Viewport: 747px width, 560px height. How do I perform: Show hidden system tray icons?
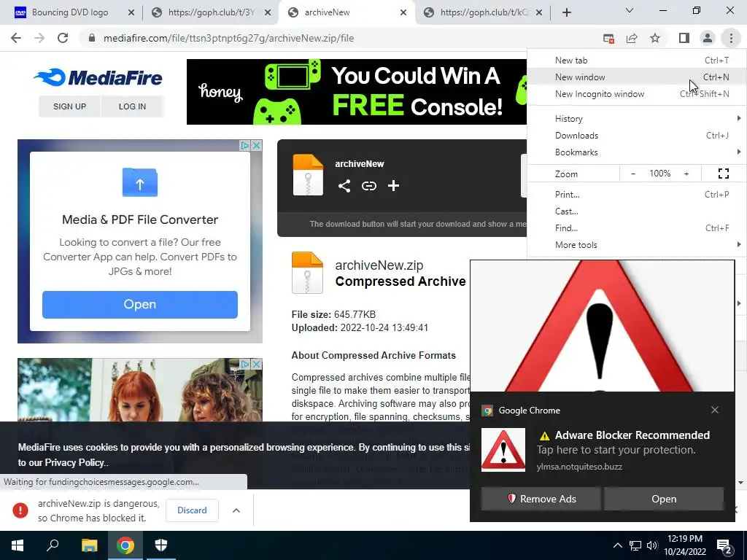[x=617, y=545]
